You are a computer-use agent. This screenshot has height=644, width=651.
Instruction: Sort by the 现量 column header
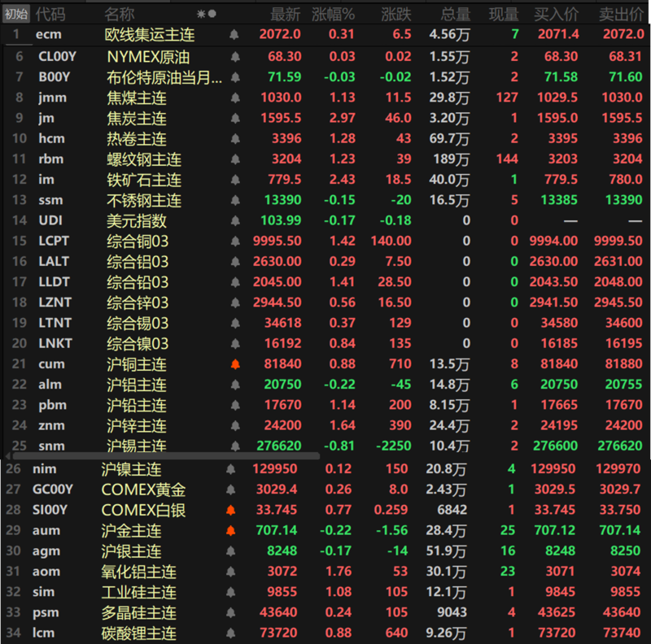(x=504, y=15)
